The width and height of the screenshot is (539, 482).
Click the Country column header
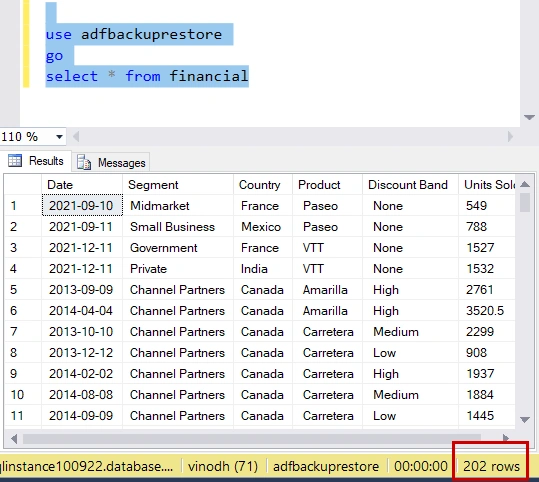(263, 185)
